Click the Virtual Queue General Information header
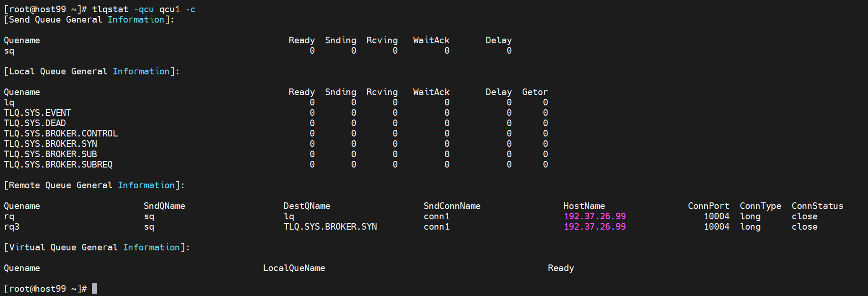The width and height of the screenshot is (868, 296). pos(97,248)
